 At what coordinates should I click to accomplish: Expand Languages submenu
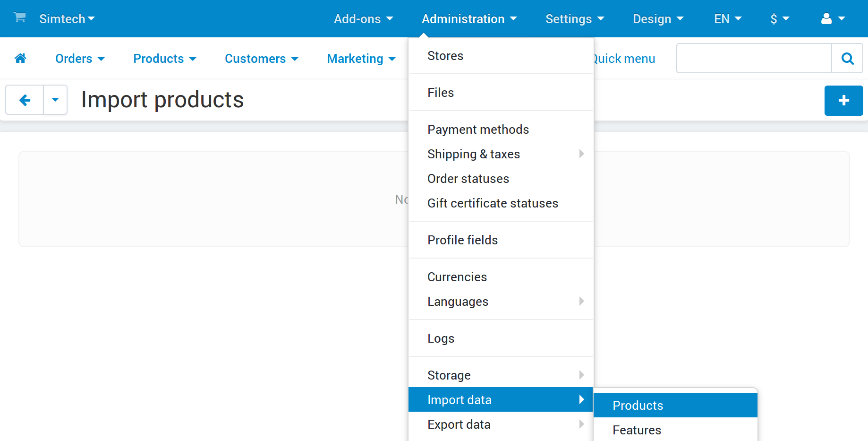[501, 302]
